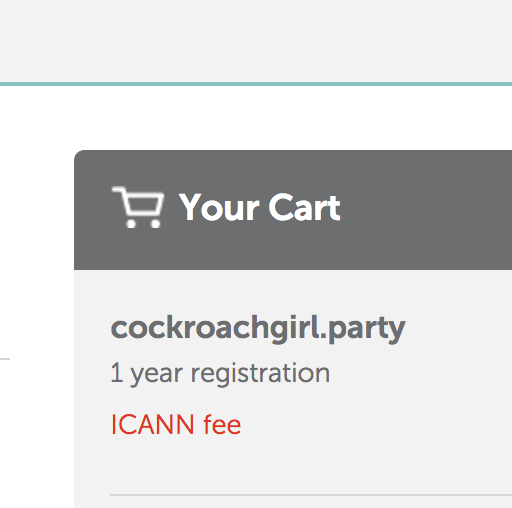Image resolution: width=512 pixels, height=508 pixels.
Task: Click the left wheel of the cart icon
Action: [x=131, y=223]
